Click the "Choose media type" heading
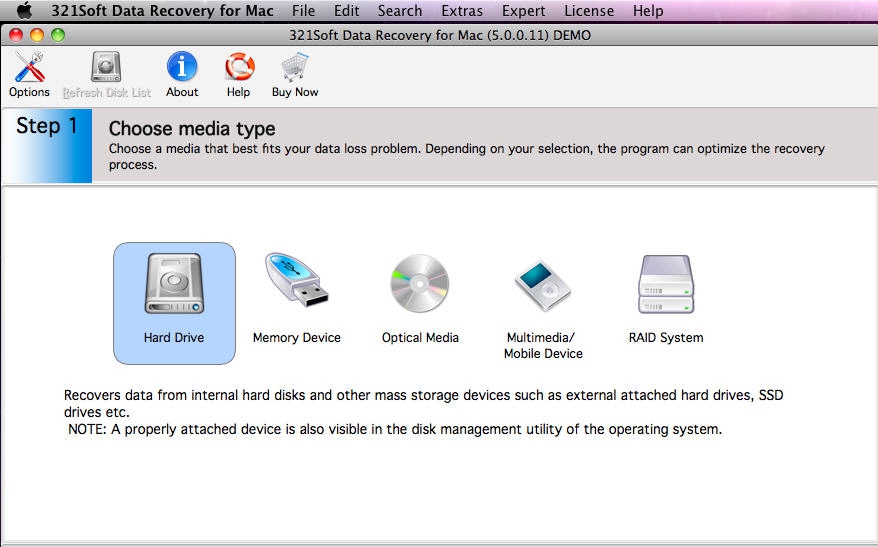Viewport: 878px width, 547px height. (x=192, y=129)
